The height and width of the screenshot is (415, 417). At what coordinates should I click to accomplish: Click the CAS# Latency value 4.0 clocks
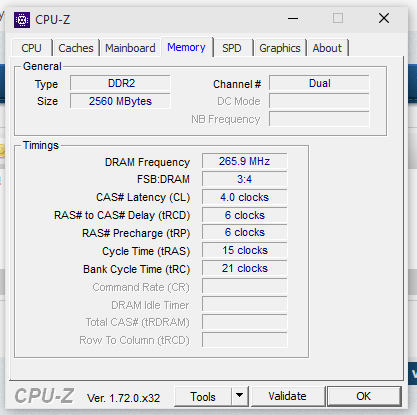click(244, 197)
